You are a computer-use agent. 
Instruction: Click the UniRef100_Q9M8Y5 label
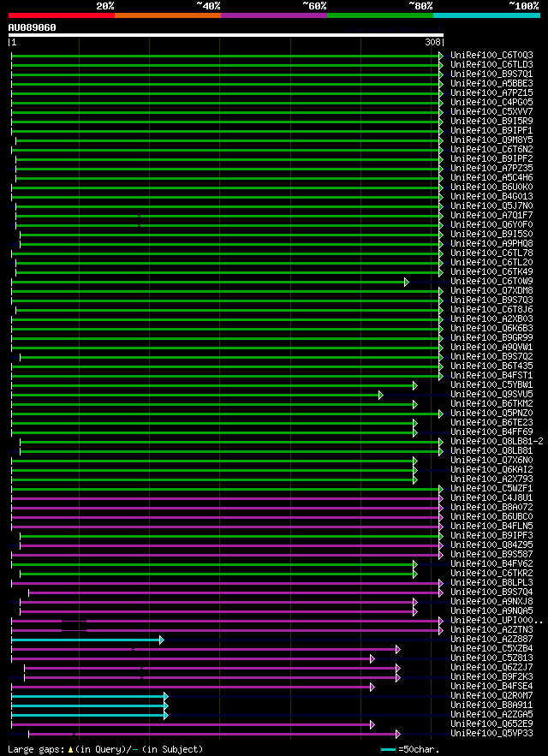coord(492,140)
